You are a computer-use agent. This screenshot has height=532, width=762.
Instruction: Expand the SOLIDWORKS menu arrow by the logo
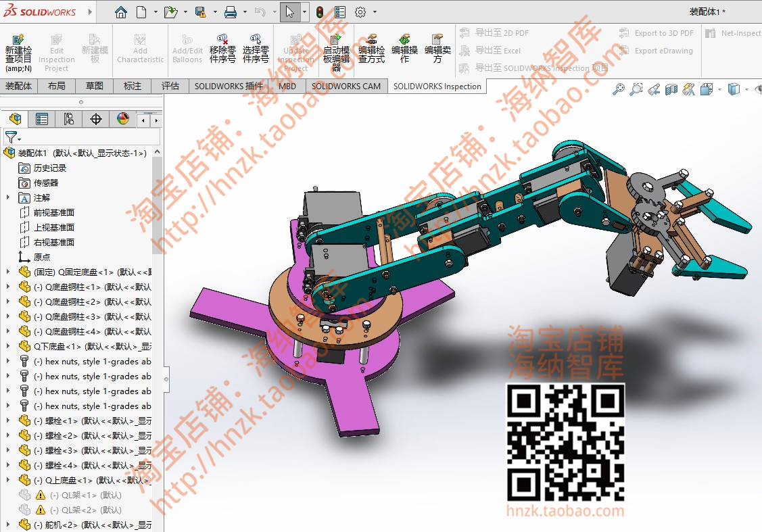coord(91,11)
